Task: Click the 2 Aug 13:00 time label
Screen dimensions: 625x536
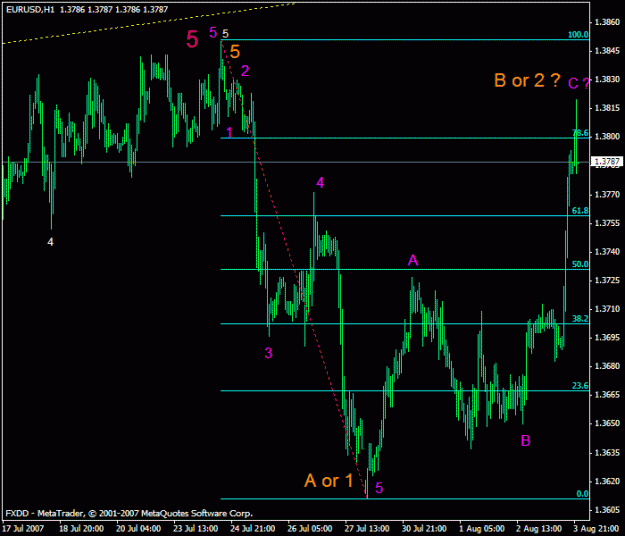Action: 539,529
